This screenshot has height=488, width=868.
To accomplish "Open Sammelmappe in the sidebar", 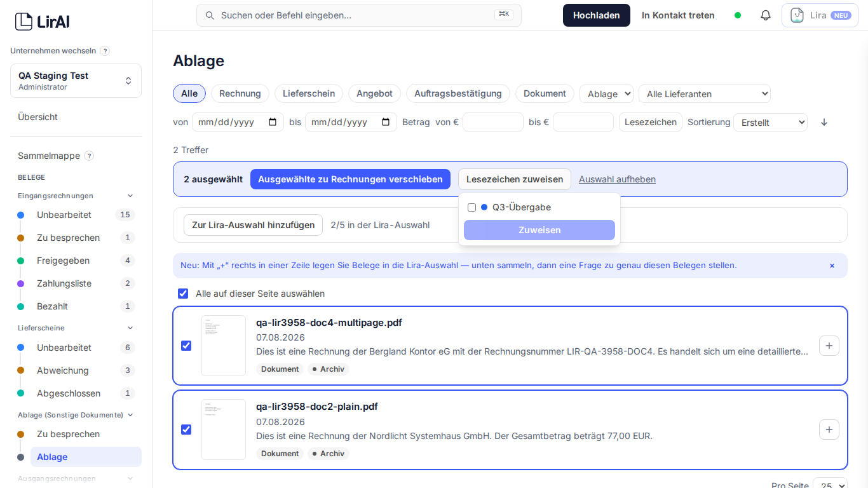I will tap(49, 156).
